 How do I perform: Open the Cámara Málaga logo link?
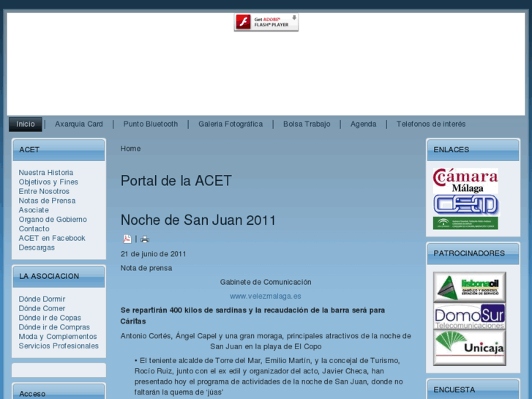point(465,181)
